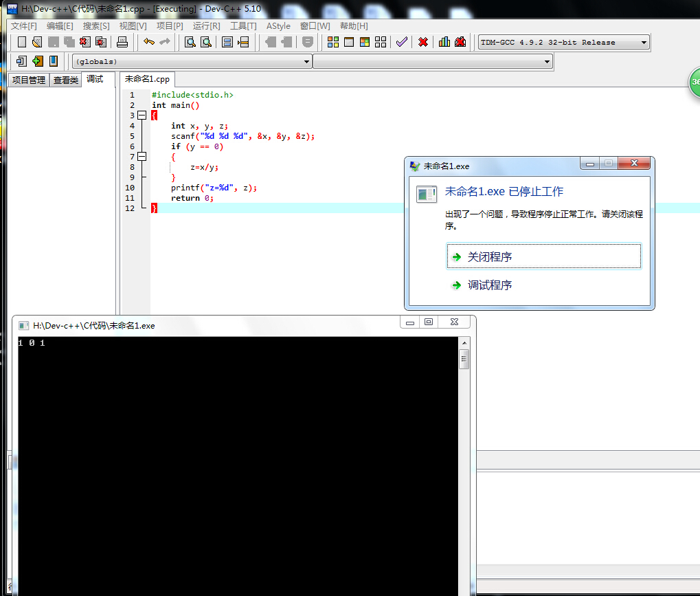Click the blue Goto bookmark icon
The width and height of the screenshot is (700, 596).
[x=54, y=61]
